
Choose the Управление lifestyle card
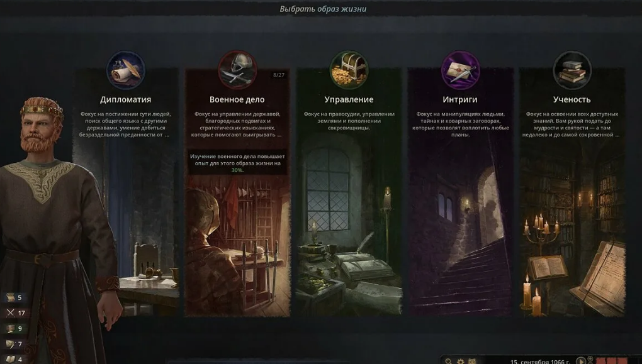pyautogui.click(x=349, y=192)
